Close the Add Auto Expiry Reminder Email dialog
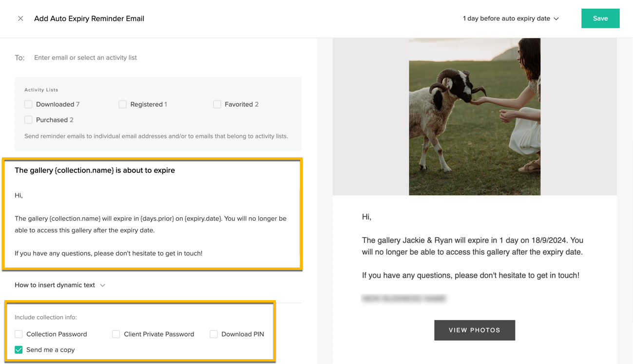The height and width of the screenshot is (364, 633). click(20, 18)
